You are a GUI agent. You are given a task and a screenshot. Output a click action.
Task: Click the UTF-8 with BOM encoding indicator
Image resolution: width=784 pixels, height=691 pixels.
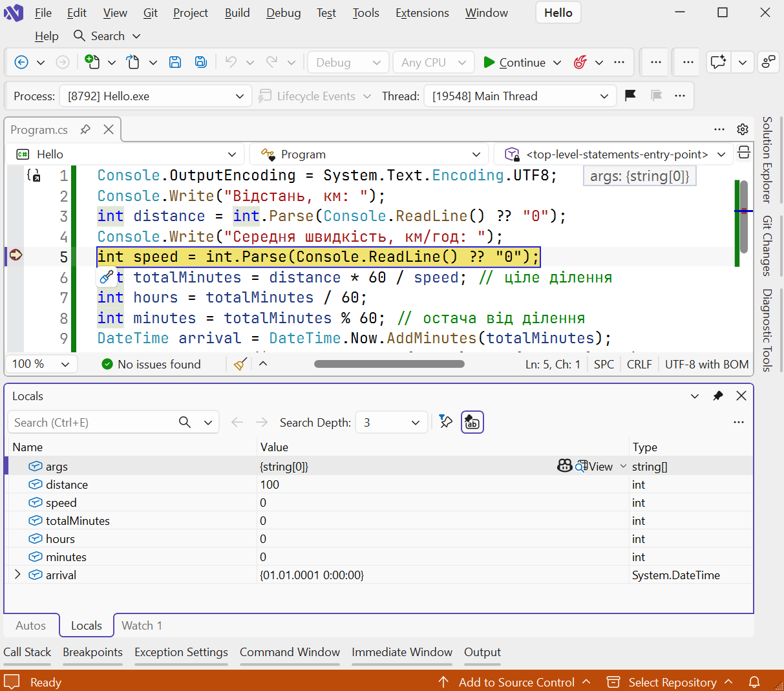pos(706,364)
